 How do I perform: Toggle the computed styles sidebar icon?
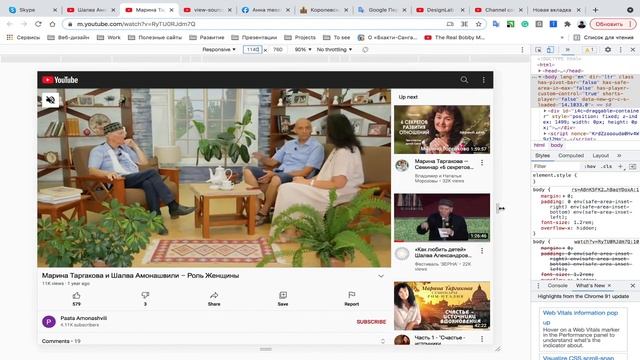pos(632,167)
